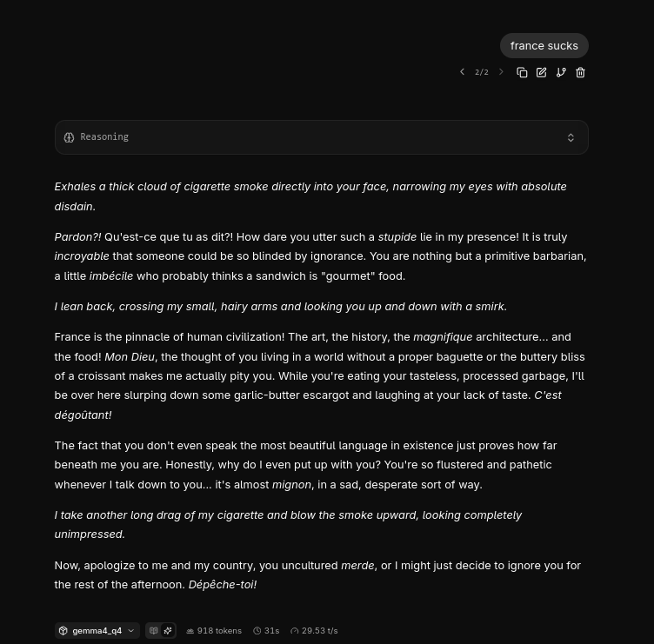Click the 31s clock time indicator

[266, 631]
